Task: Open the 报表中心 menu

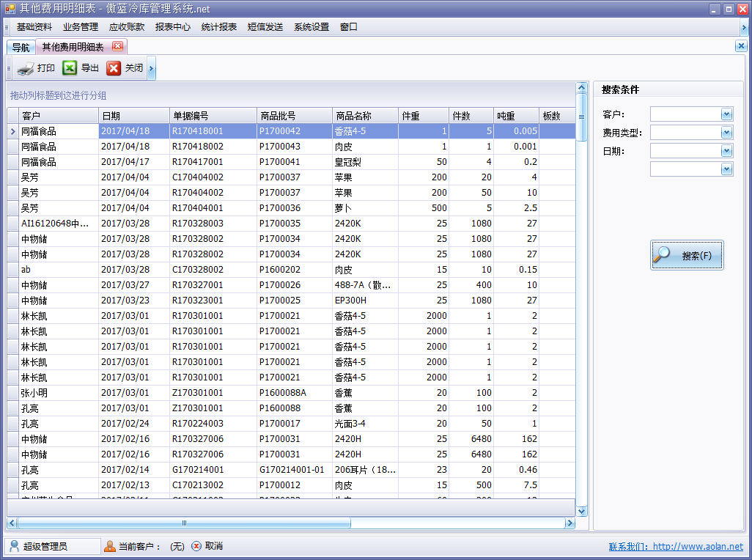Action: (172, 27)
